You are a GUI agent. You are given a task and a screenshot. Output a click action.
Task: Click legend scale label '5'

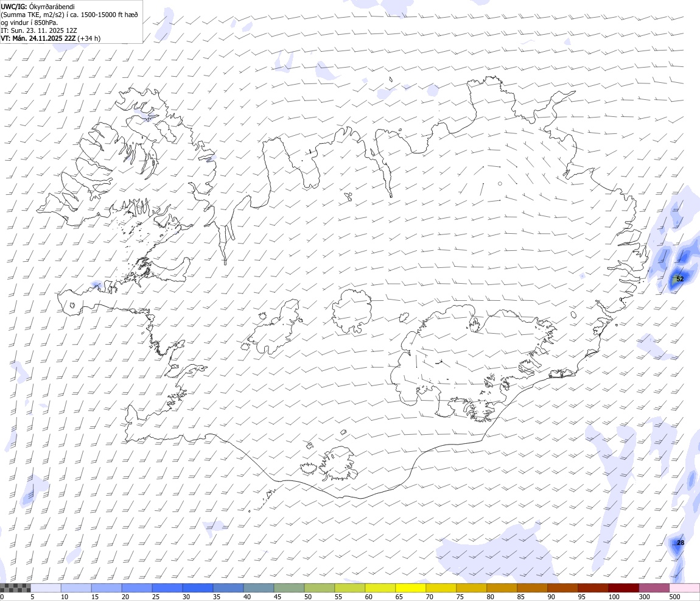point(32,597)
